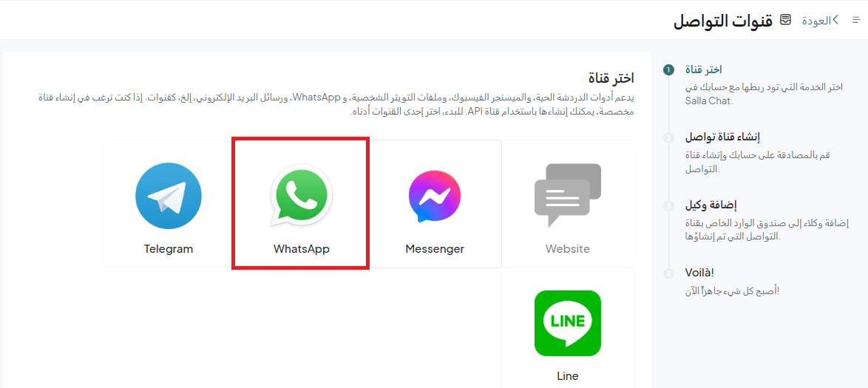Click the inbox icon beside قنوات التواصل
This screenshot has height=388, width=868.
(785, 20)
